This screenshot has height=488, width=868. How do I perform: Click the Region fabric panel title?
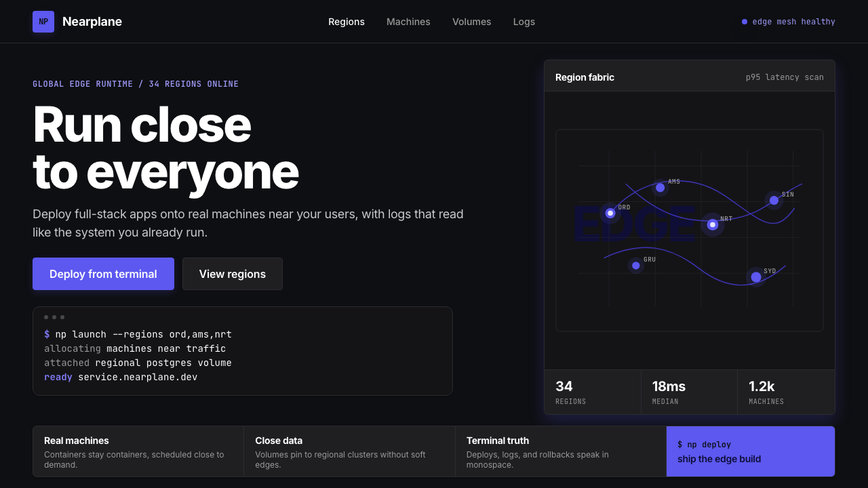tap(585, 77)
